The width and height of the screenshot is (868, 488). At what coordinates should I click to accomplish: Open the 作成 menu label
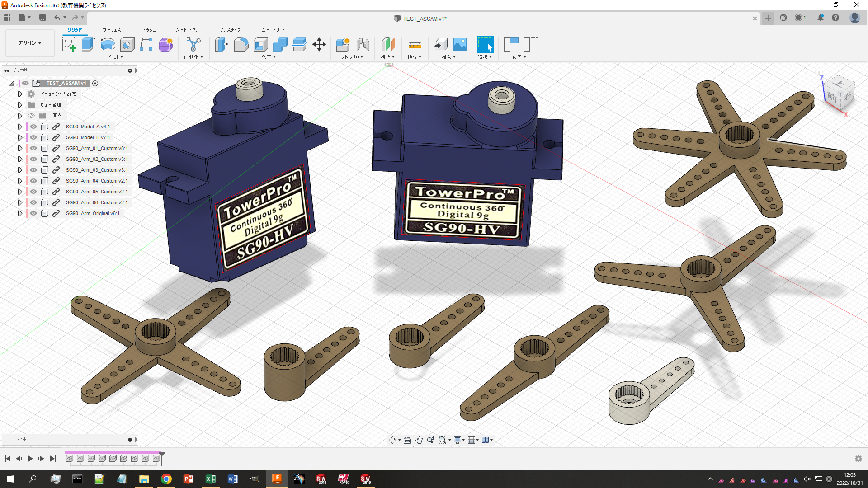[x=116, y=57]
